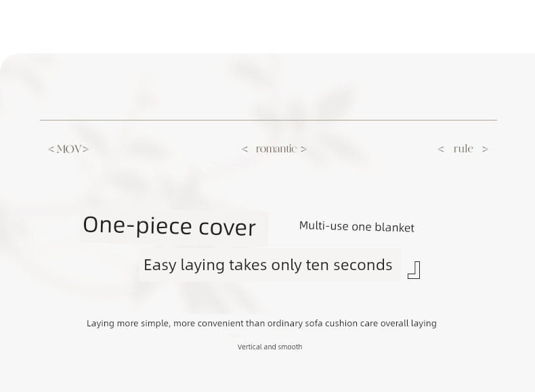The width and height of the screenshot is (535, 392).
Task: Click right angle bracket after MOV
Action: click(85, 149)
